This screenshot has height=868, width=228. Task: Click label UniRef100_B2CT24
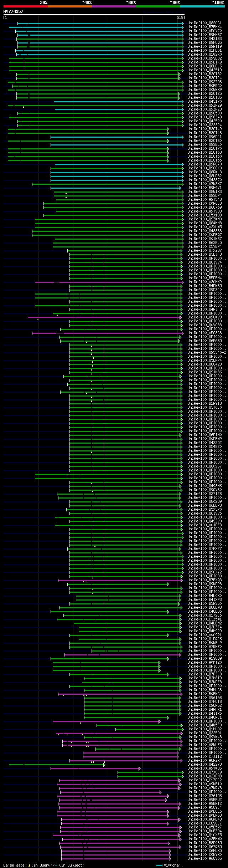204,78
